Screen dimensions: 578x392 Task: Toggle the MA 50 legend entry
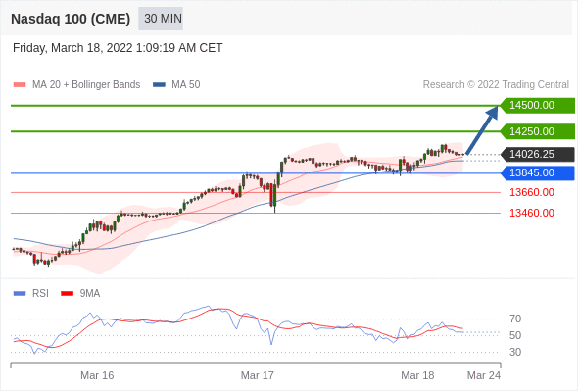pyautogui.click(x=176, y=85)
